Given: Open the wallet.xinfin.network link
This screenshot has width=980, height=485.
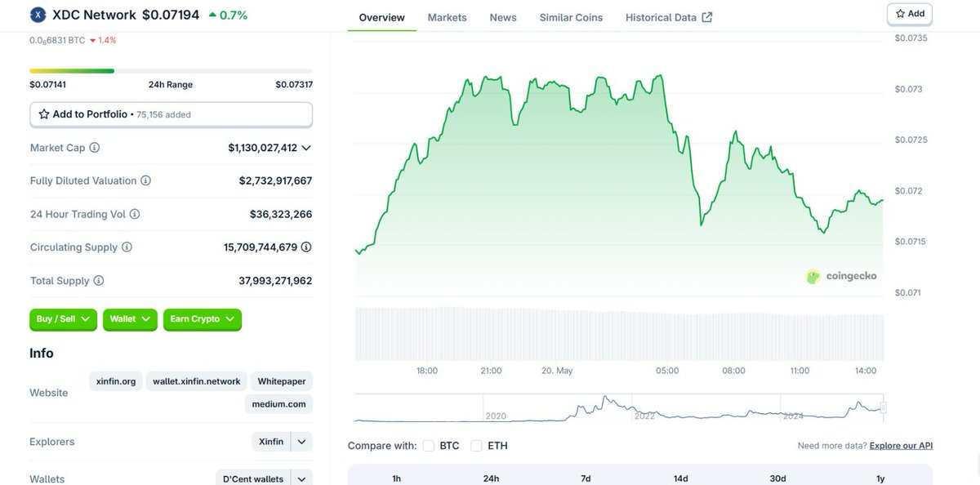Looking at the screenshot, I should [x=197, y=381].
